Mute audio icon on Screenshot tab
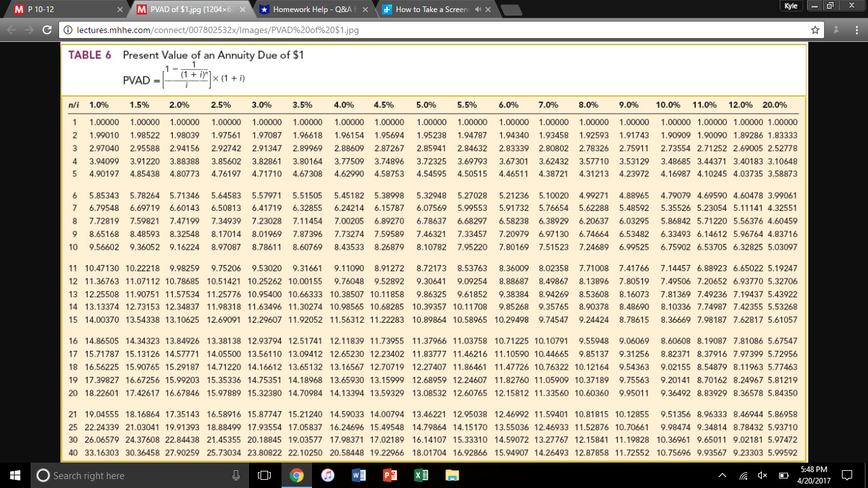 point(477,10)
